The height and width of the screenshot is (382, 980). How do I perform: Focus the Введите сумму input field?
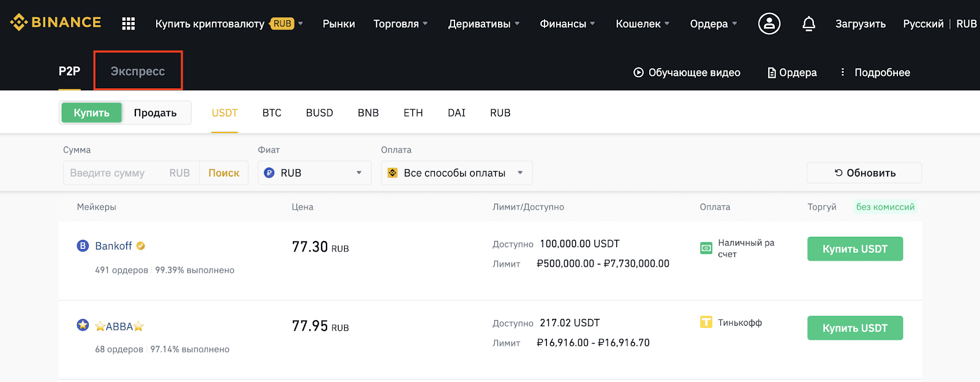pos(131,173)
